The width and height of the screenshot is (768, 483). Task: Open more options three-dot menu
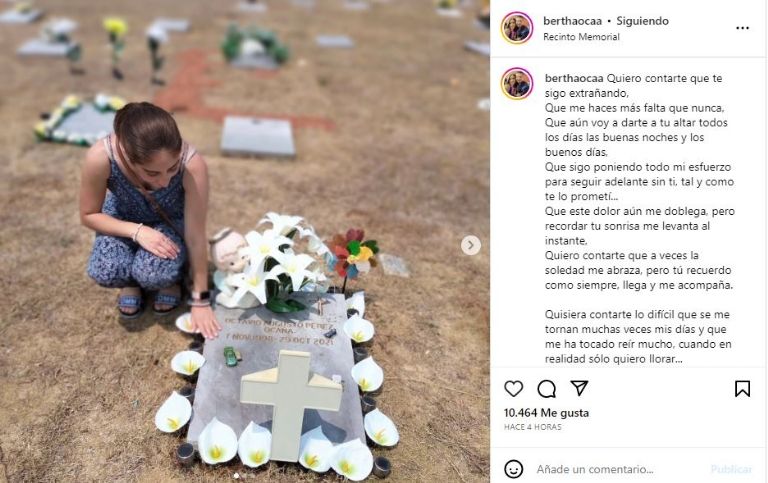point(742,28)
